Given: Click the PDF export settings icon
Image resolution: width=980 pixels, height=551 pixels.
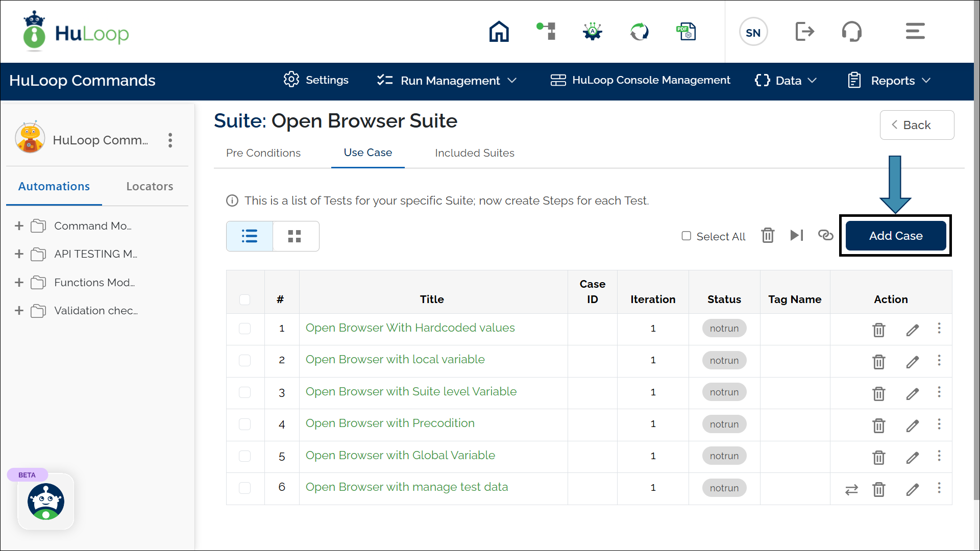Looking at the screenshot, I should click(686, 32).
